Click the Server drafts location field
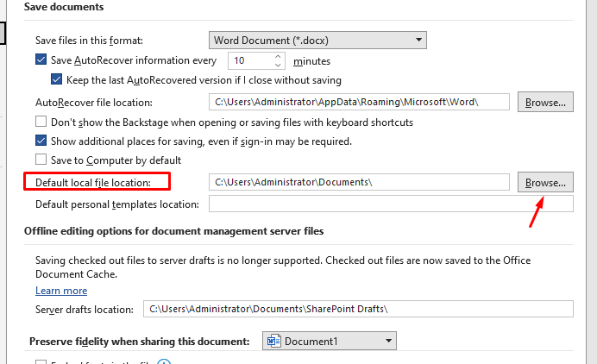This screenshot has width=597, height=364. pos(358,309)
